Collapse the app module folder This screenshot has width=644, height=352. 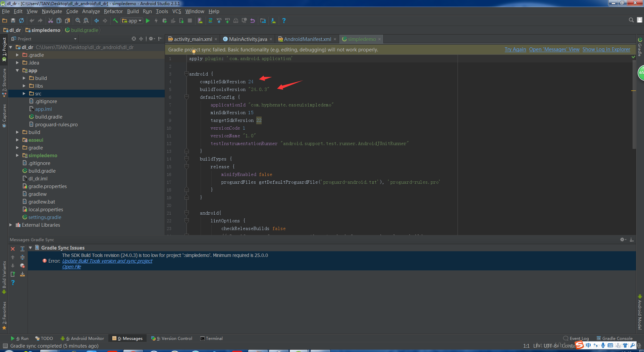17,71
